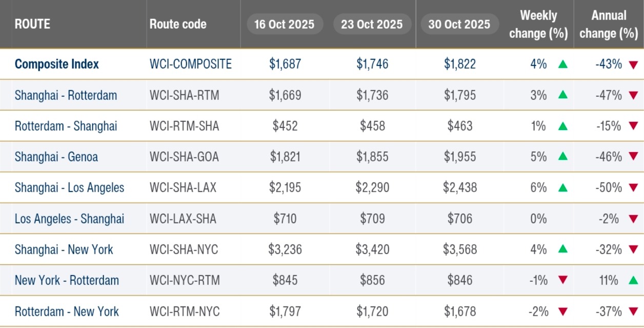Image resolution: width=644 pixels, height=328 pixels.
Task: Click red weekly arrow for Rotterdam - New York
Action: click(x=563, y=312)
